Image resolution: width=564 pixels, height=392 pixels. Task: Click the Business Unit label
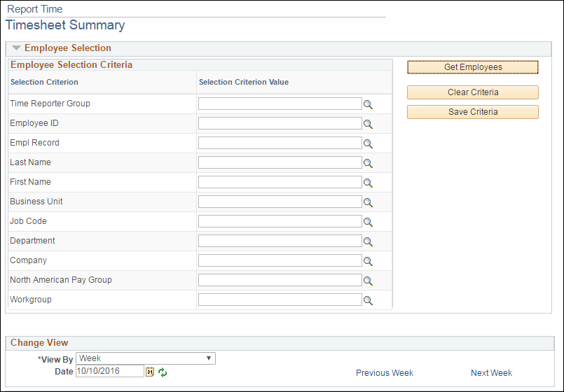pyautogui.click(x=36, y=202)
